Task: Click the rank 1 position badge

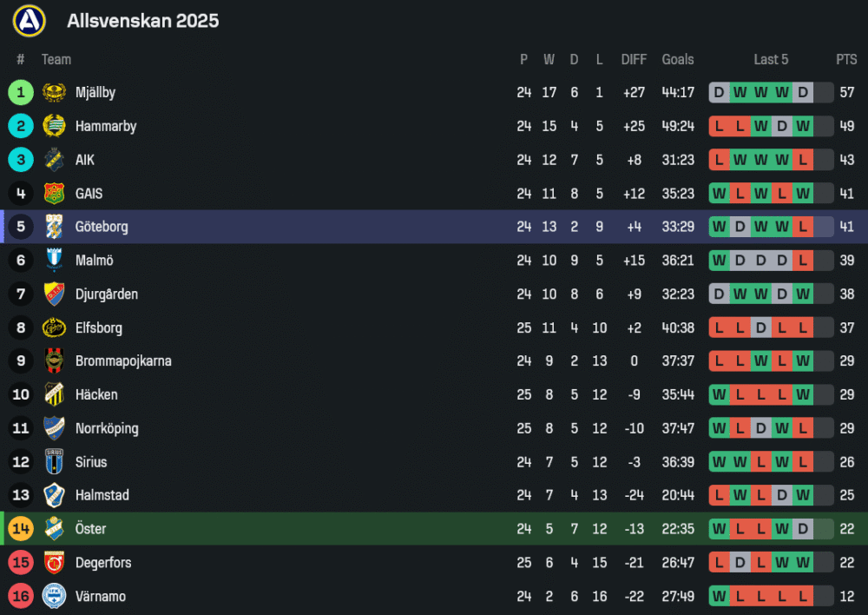Action: tap(21, 92)
